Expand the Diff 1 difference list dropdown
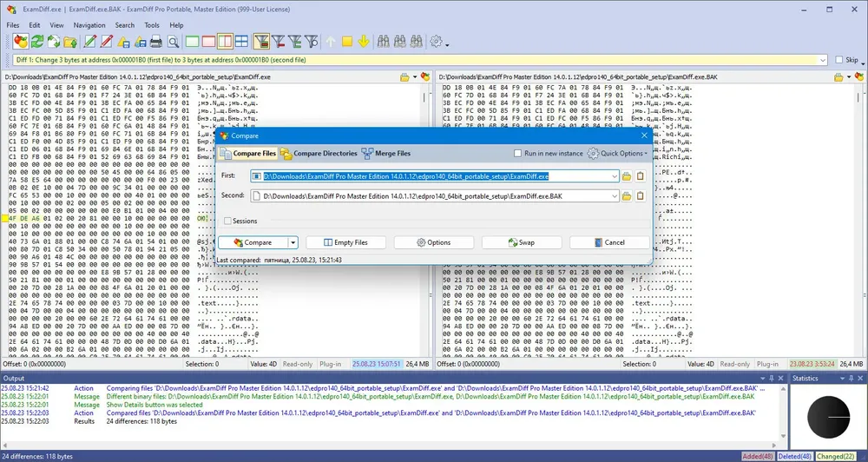Screen dimensions: 868x462 click(x=823, y=60)
